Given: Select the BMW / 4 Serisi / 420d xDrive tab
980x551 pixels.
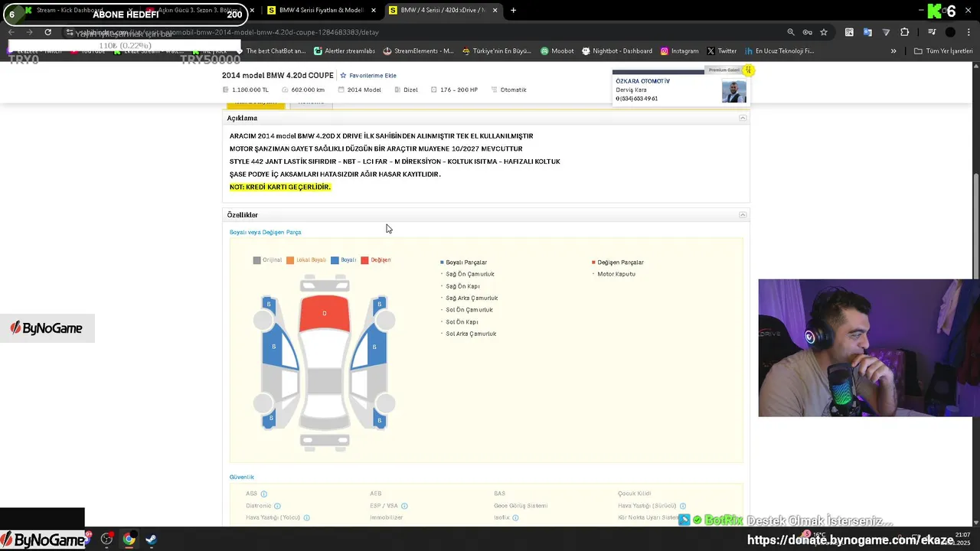Looking at the screenshot, I should click(443, 10).
